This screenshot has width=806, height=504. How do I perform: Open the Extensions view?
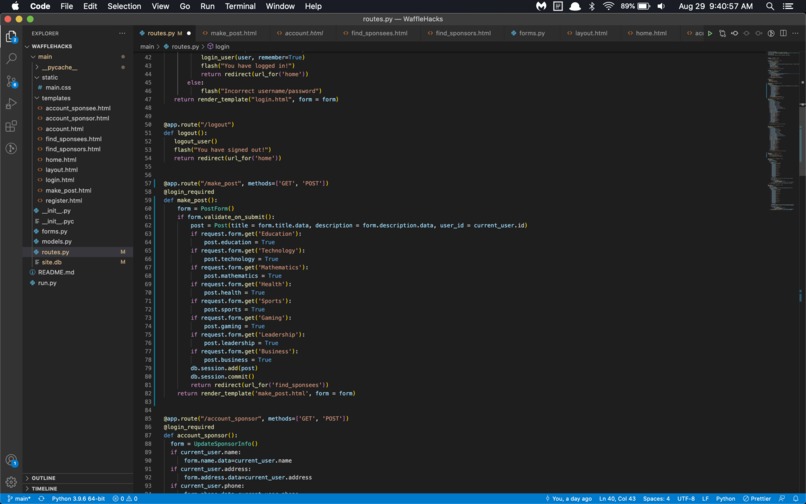pyautogui.click(x=11, y=126)
